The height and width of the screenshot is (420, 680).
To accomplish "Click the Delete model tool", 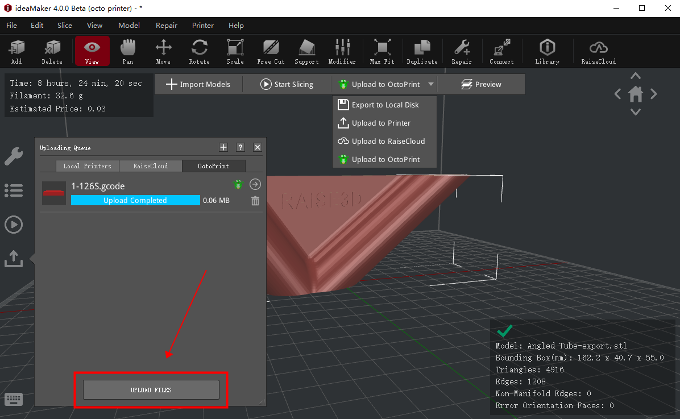I will tap(52, 51).
